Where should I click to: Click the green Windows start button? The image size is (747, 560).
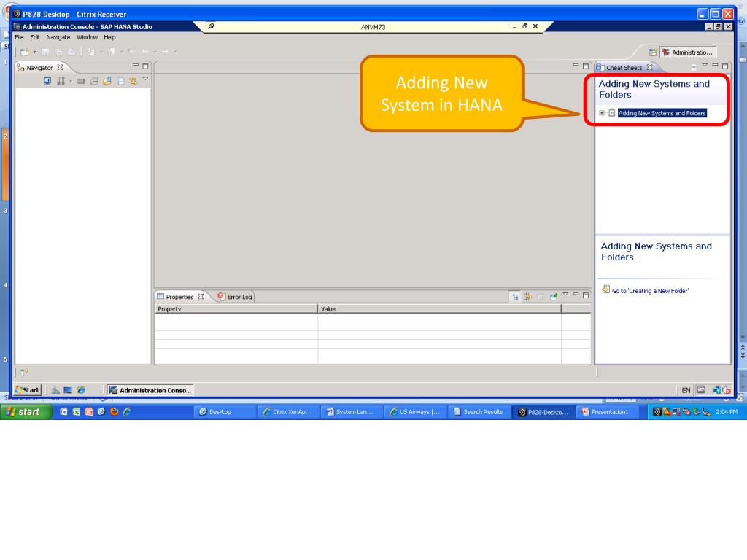(26, 412)
